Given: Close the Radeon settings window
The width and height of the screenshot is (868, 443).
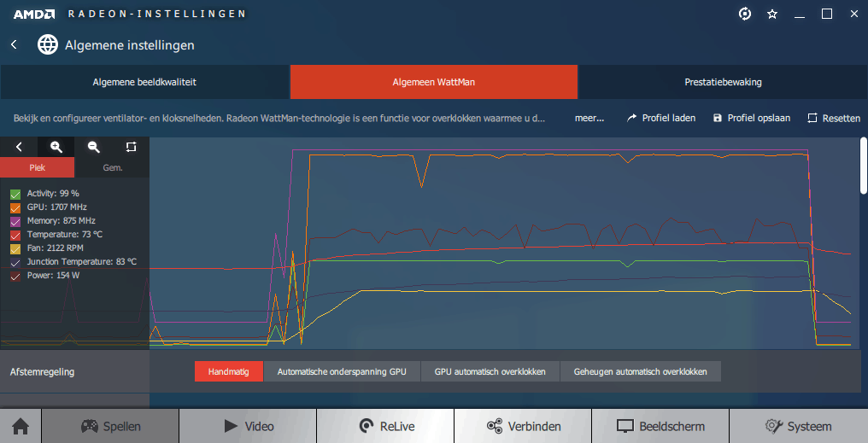Looking at the screenshot, I should point(854,14).
